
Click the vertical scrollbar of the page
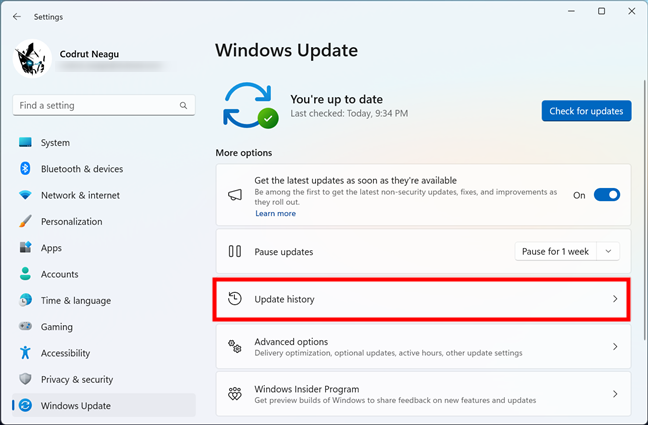(645, 210)
